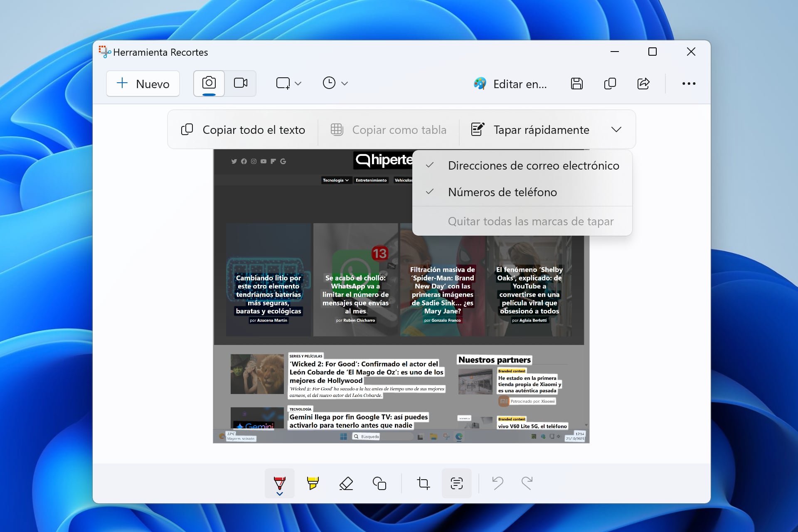The image size is (798, 532).
Task: Expand the pen options chevron
Action: 279,494
